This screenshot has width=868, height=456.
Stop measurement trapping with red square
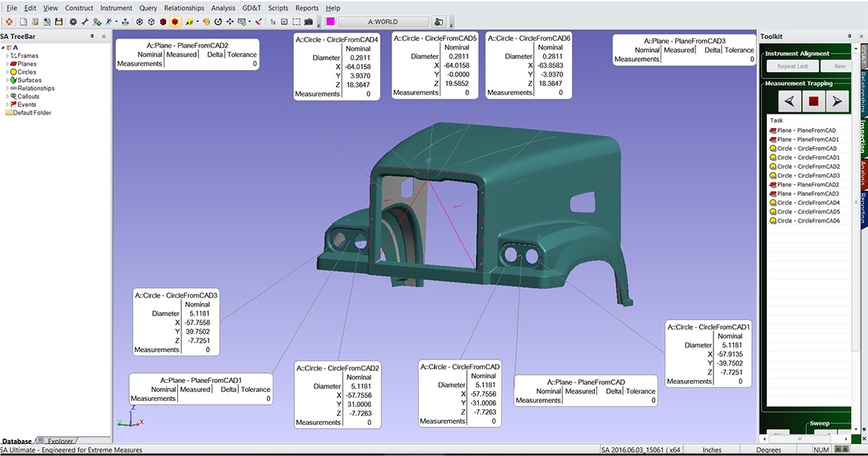(x=813, y=101)
